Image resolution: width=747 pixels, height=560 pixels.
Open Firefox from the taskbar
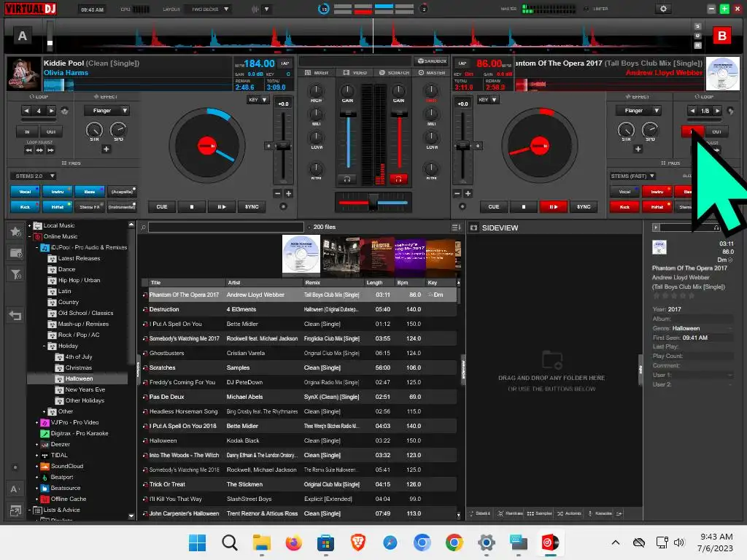pos(293,542)
